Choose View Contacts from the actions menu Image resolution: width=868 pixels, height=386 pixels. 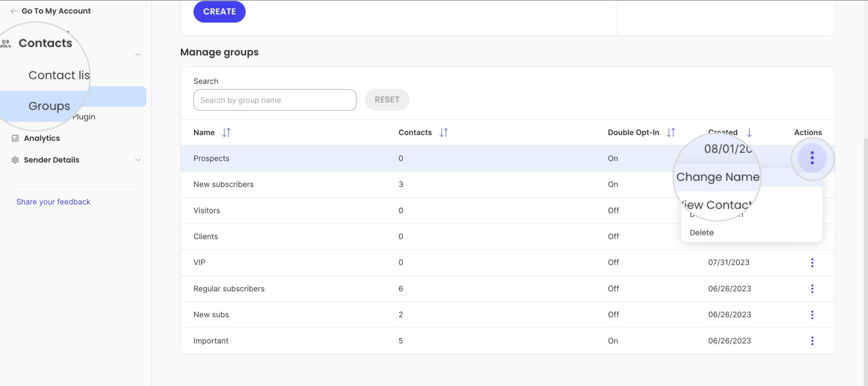[717, 205]
